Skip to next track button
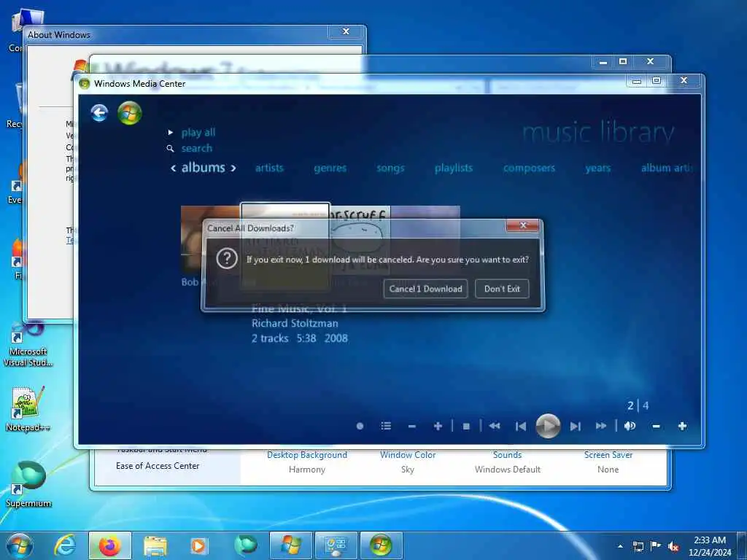The image size is (747, 560). [x=576, y=426]
